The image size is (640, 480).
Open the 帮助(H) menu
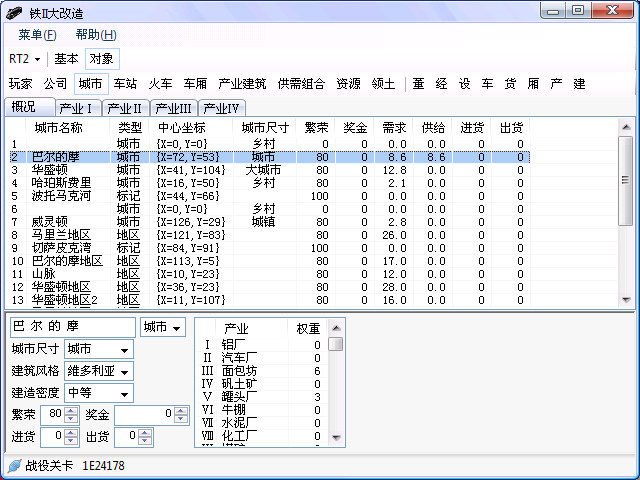pyautogui.click(x=96, y=35)
